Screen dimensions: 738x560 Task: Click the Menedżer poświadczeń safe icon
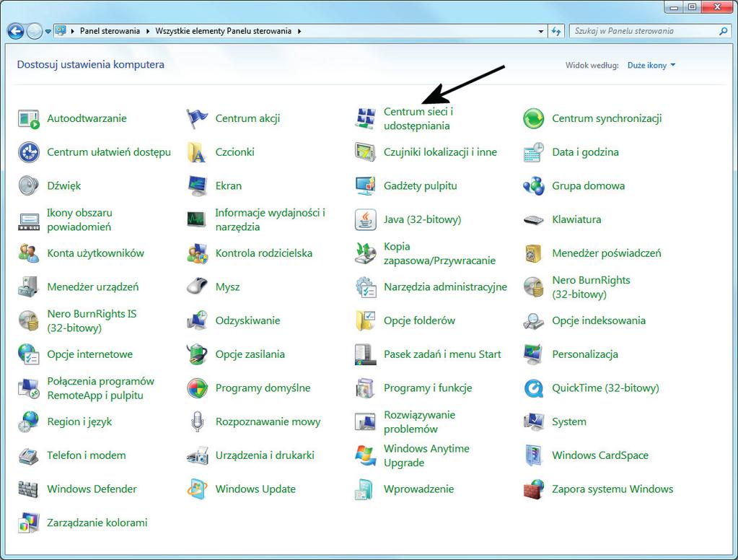534,253
